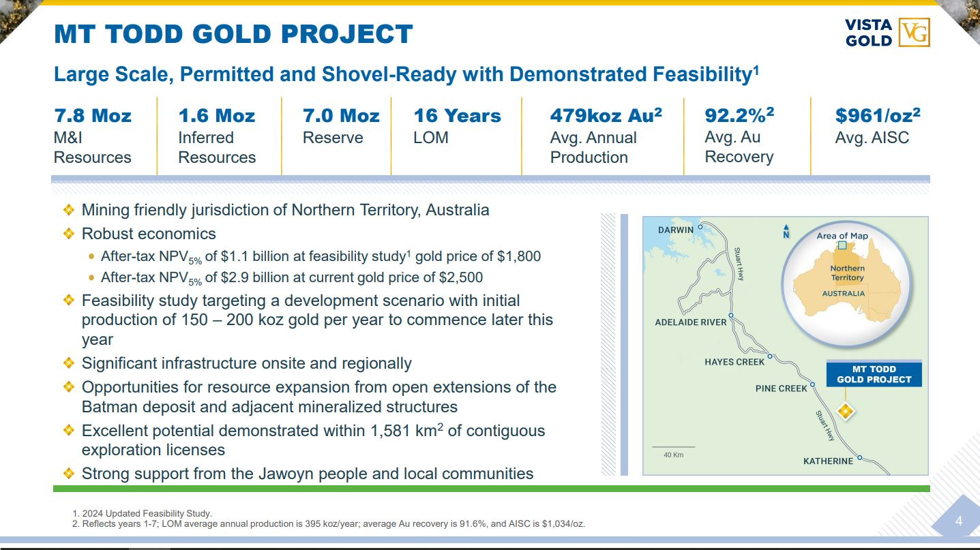The height and width of the screenshot is (550, 980).
Task: Click the Batman deposit resource expansion bullet
Action: tap(319, 397)
